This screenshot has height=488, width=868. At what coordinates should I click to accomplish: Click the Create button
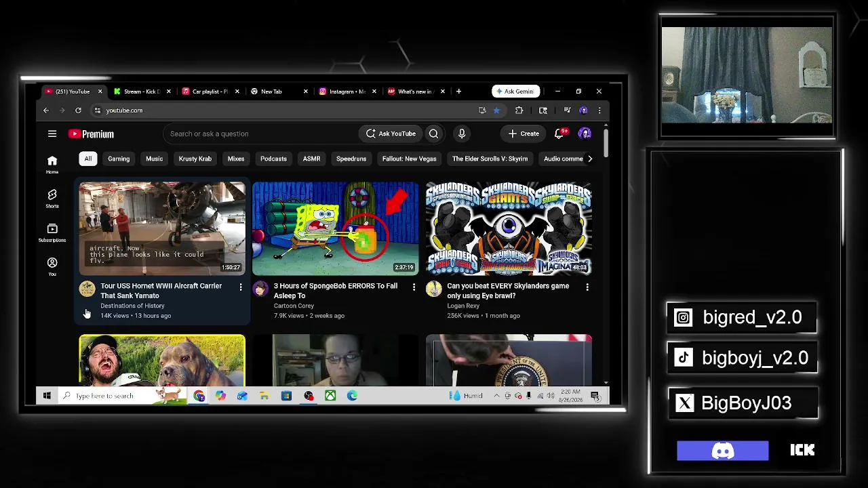click(524, 134)
